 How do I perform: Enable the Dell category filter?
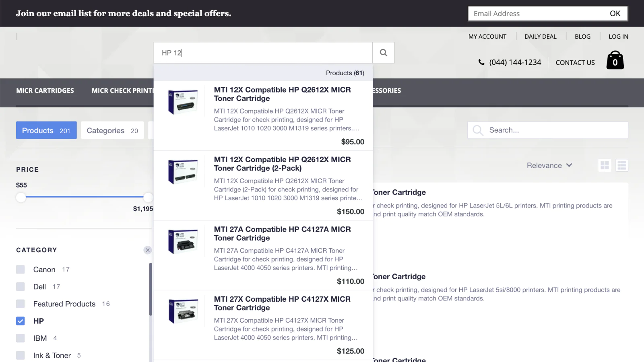tap(21, 287)
